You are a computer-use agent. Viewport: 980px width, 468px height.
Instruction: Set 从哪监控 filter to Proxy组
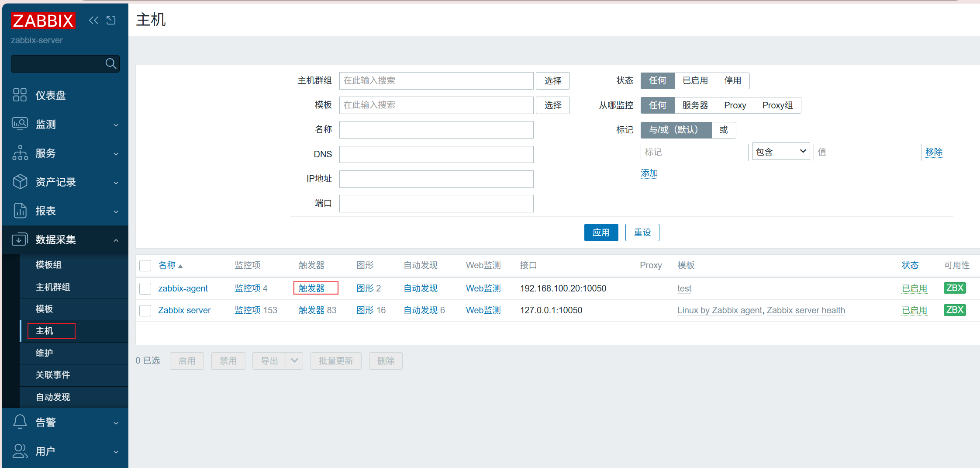(777, 105)
